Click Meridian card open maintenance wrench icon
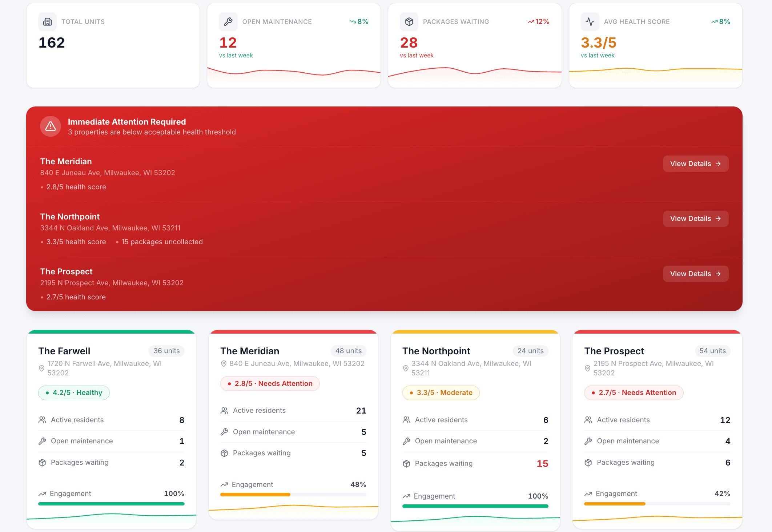Screen dimensions: 772x532 pos(225,432)
